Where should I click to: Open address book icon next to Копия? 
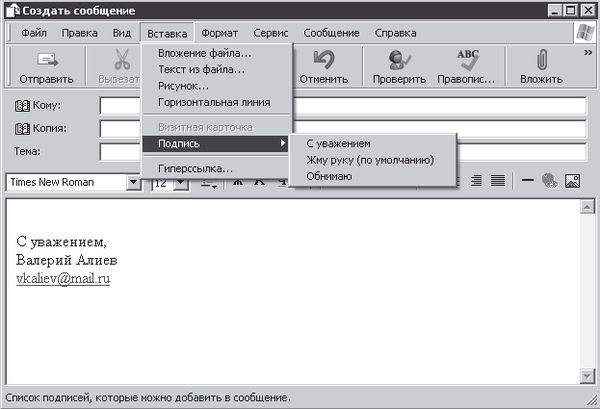coord(22,129)
